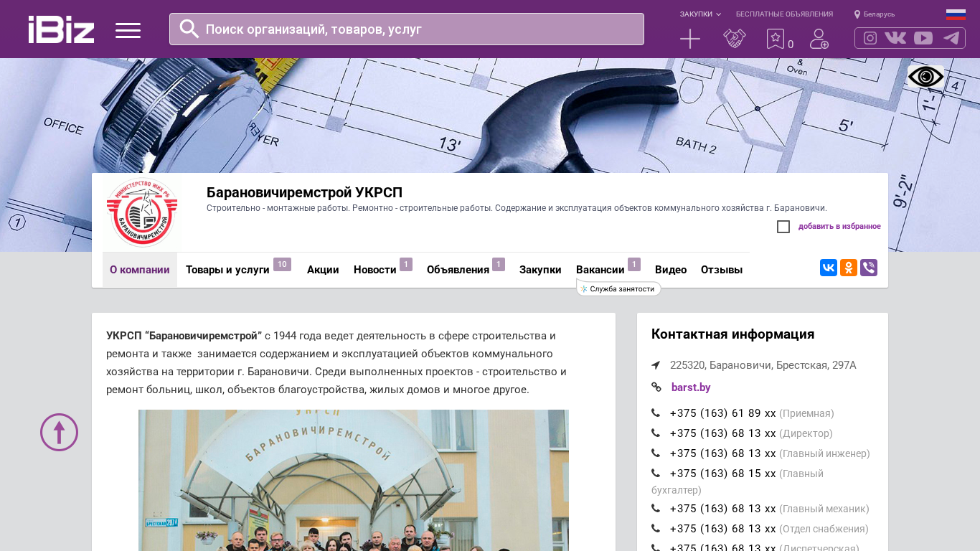Click the phone icon for Отдел снабжения
Screen dimensions: 980x551
coord(656,529)
